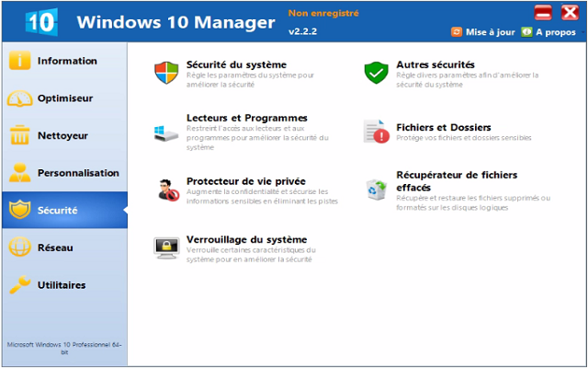Click the Windows 10 Manager title text
The width and height of the screenshot is (588, 368).
(175, 22)
